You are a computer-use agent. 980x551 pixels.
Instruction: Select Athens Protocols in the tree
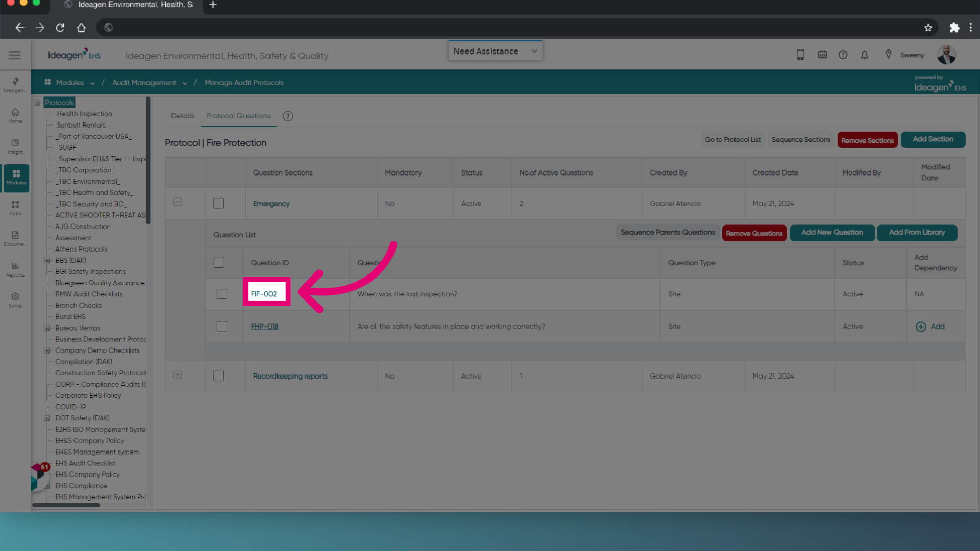pos(81,249)
